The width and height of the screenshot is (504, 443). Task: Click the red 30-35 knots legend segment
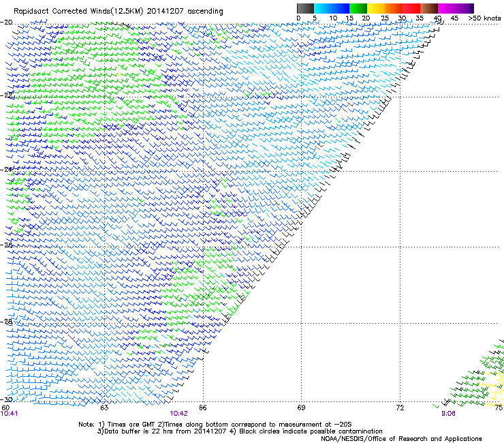[411, 8]
